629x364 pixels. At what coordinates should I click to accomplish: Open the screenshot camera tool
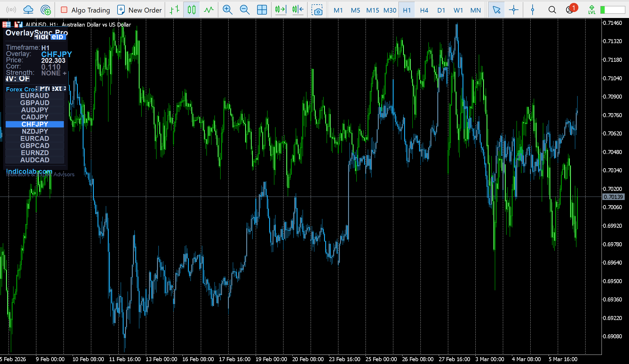(x=317, y=10)
